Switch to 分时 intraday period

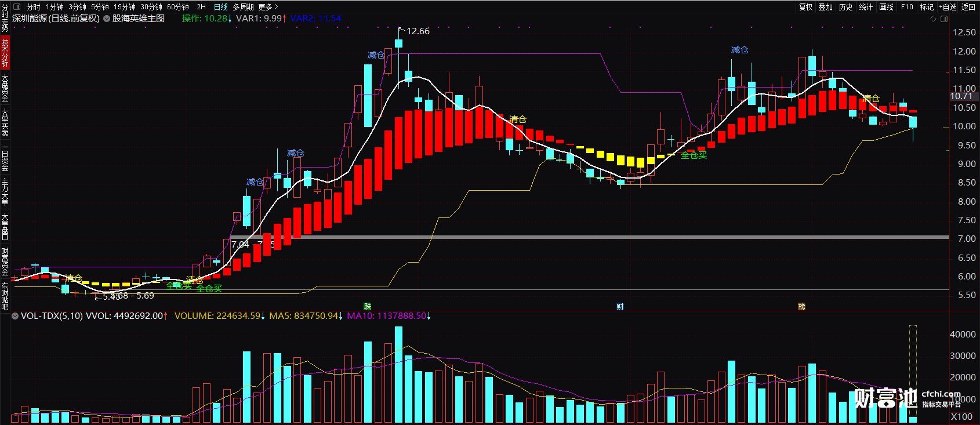tap(34, 7)
